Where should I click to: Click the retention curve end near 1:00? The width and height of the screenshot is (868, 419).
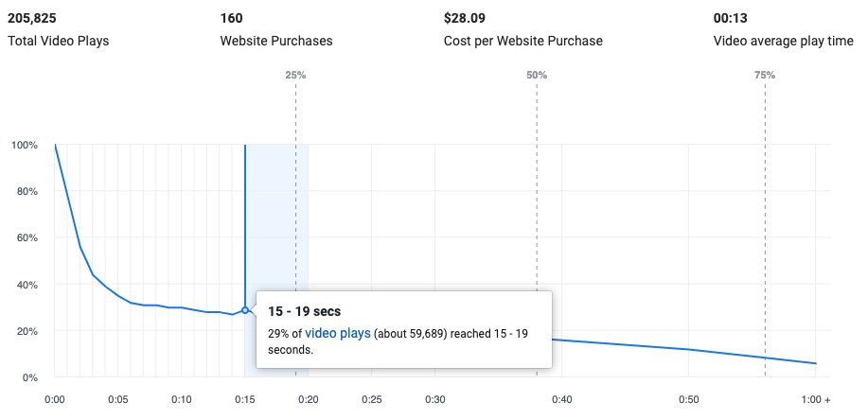click(815, 363)
